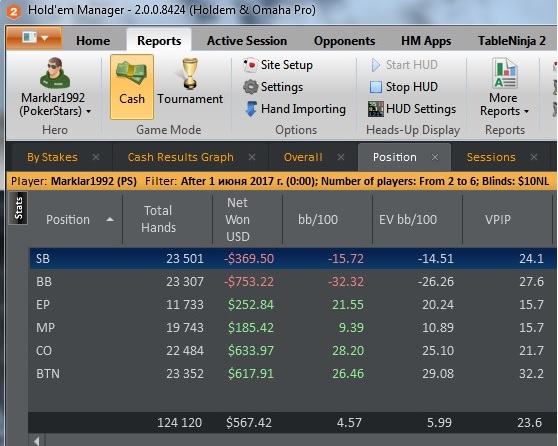The image size is (558, 446).
Task: Go to the Opponents tab
Action: (x=344, y=41)
